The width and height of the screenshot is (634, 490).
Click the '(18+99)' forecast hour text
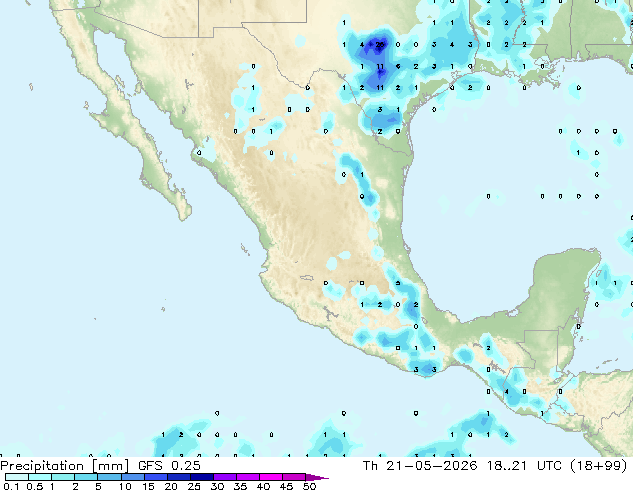pyautogui.click(x=598, y=466)
